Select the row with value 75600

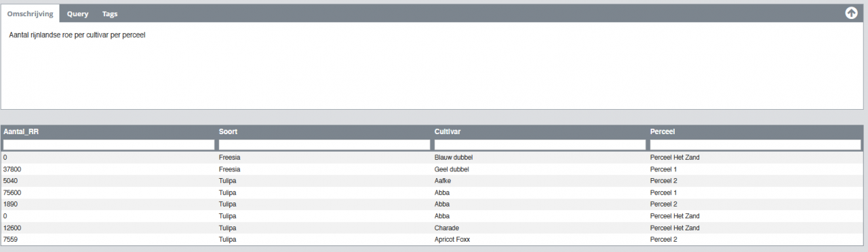[432, 192]
